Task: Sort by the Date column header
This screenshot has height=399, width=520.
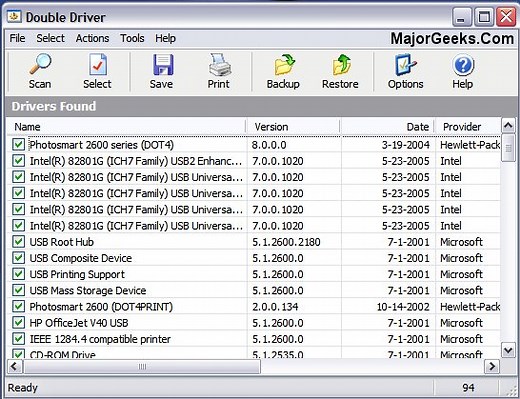Action: 387,127
